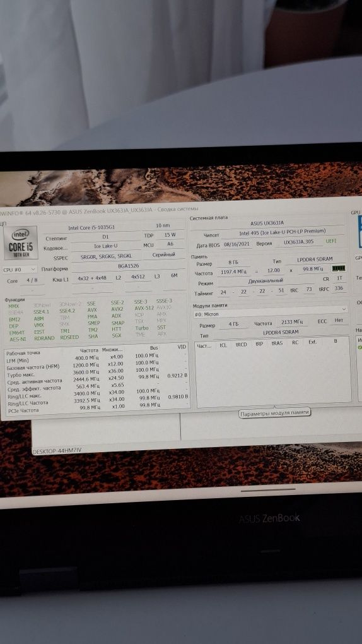Click the L1 cache value '4x32 + 4x48'
This screenshot has width=362, height=644.
click(92, 278)
